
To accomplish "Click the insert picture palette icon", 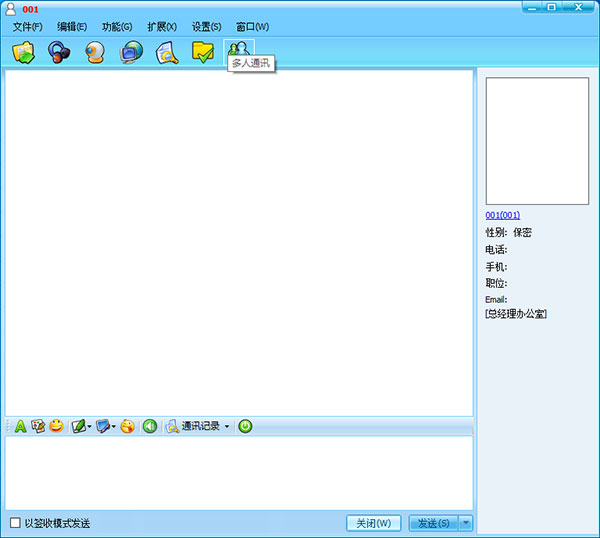I will tap(38, 426).
